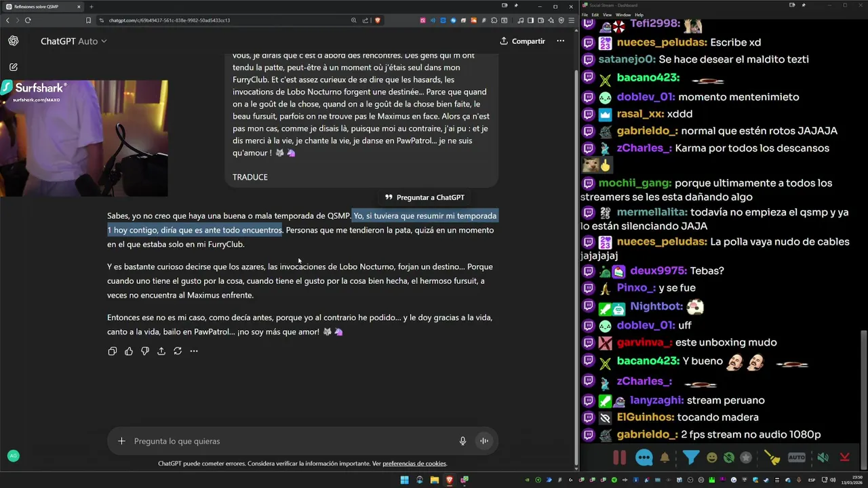The image size is (868, 488).
Task: Toggle the AUTO button in Social Stream
Action: 797,457
